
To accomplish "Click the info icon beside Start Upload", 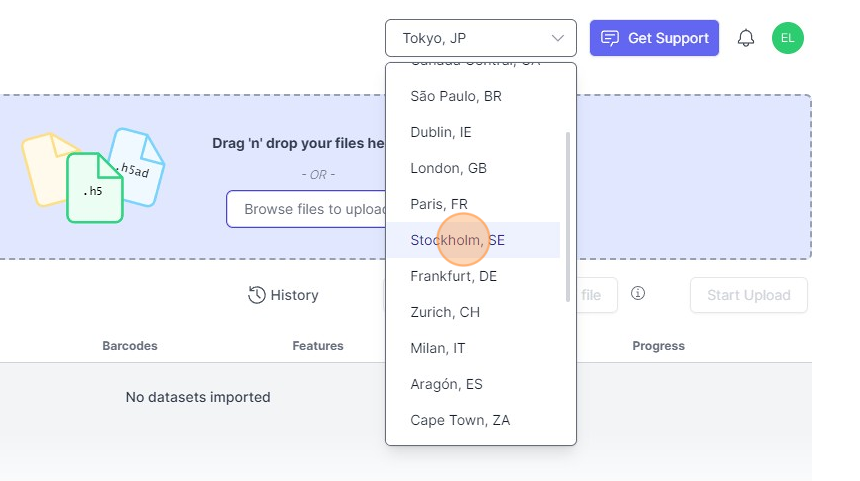I will 638,293.
